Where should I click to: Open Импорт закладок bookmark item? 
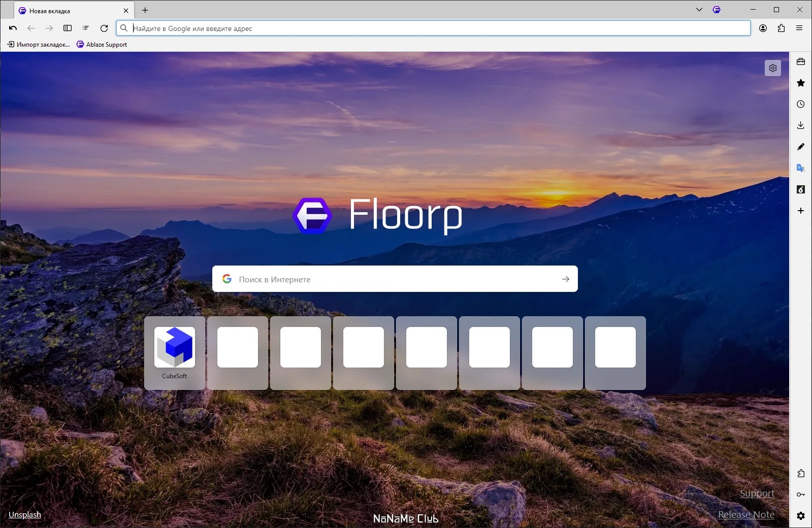(x=39, y=45)
